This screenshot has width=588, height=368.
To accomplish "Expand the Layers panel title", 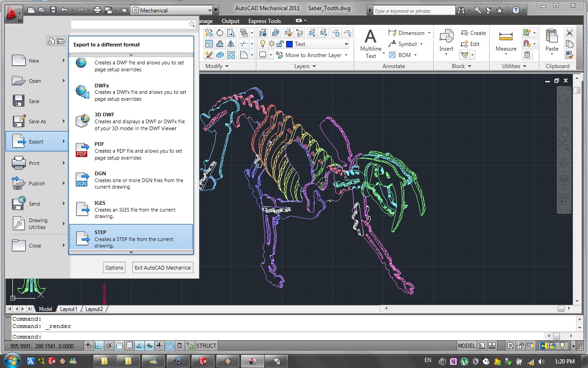I will pyautogui.click(x=305, y=66).
